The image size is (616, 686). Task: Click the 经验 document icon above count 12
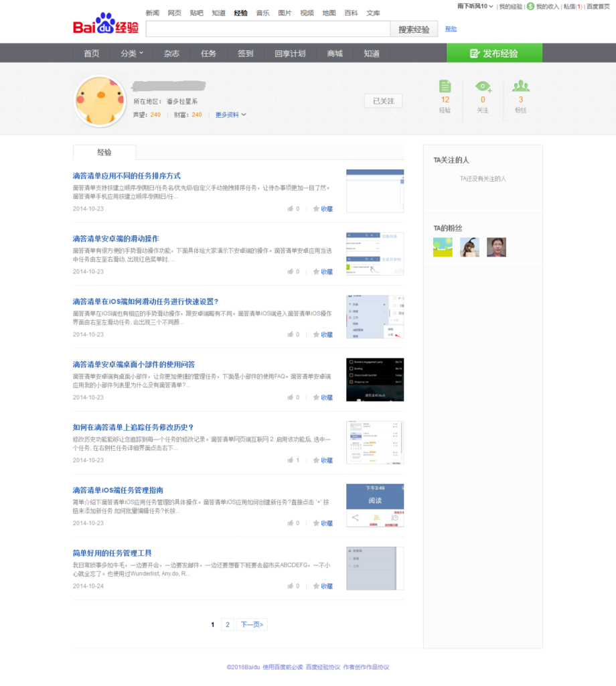point(445,86)
